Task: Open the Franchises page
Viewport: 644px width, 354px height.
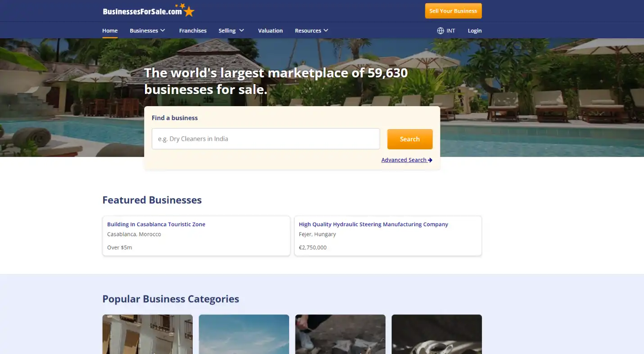Action: pos(193,31)
